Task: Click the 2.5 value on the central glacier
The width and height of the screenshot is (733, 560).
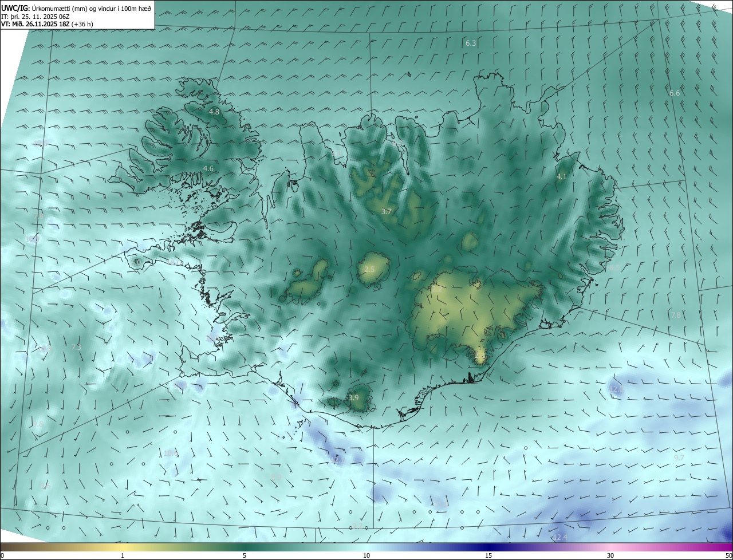Action: [369, 269]
